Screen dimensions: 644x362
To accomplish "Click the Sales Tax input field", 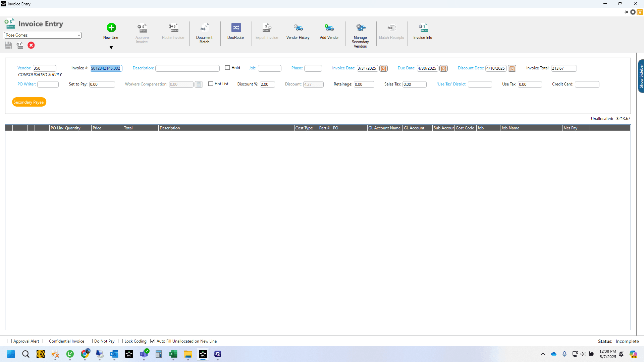I will (x=415, y=84).
